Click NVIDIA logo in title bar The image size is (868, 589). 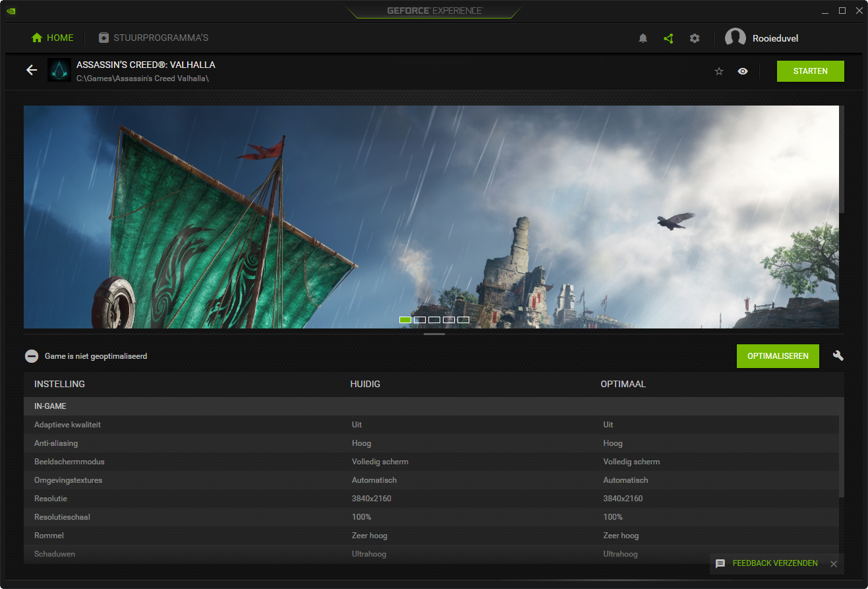(10, 11)
